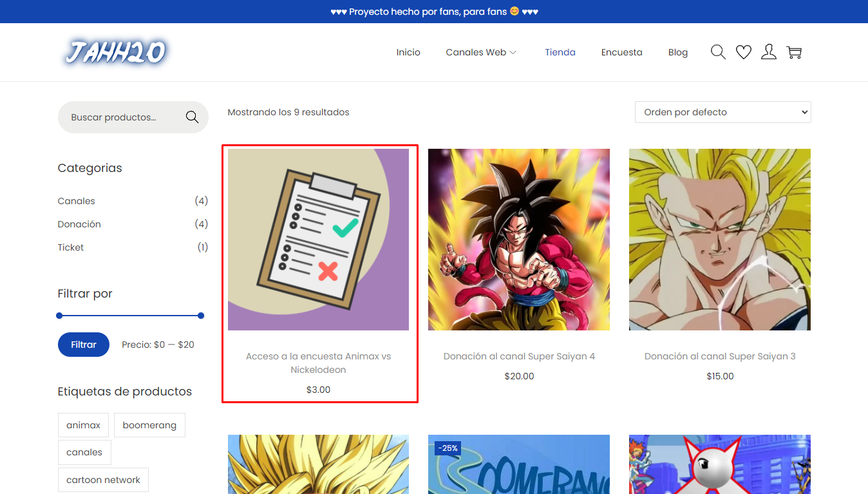The height and width of the screenshot is (494, 868).
Task: Click the right price slider handle
Action: [x=201, y=316]
